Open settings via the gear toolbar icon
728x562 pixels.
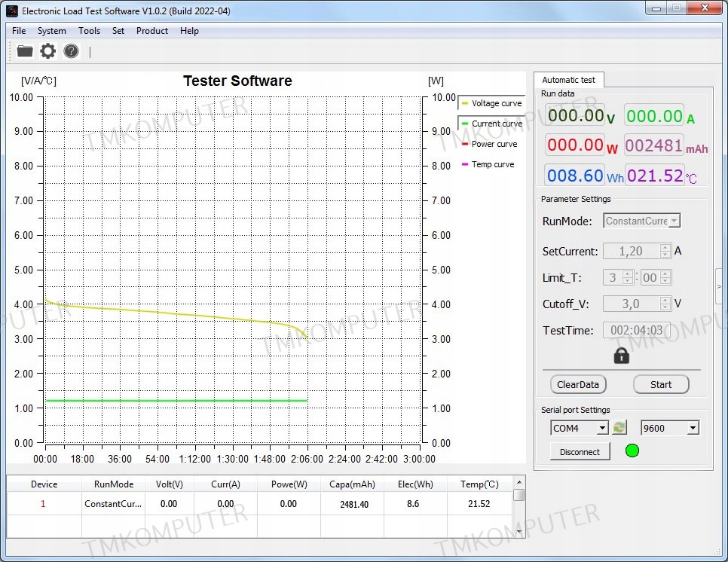(48, 51)
